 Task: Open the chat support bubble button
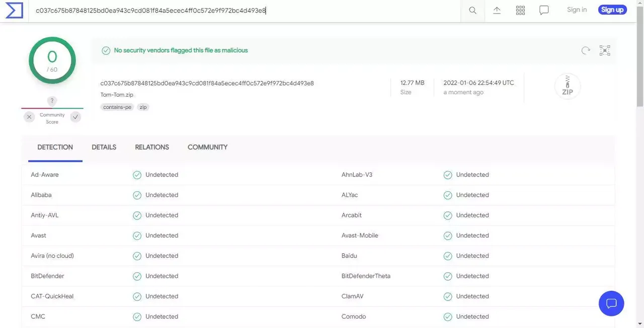611,303
